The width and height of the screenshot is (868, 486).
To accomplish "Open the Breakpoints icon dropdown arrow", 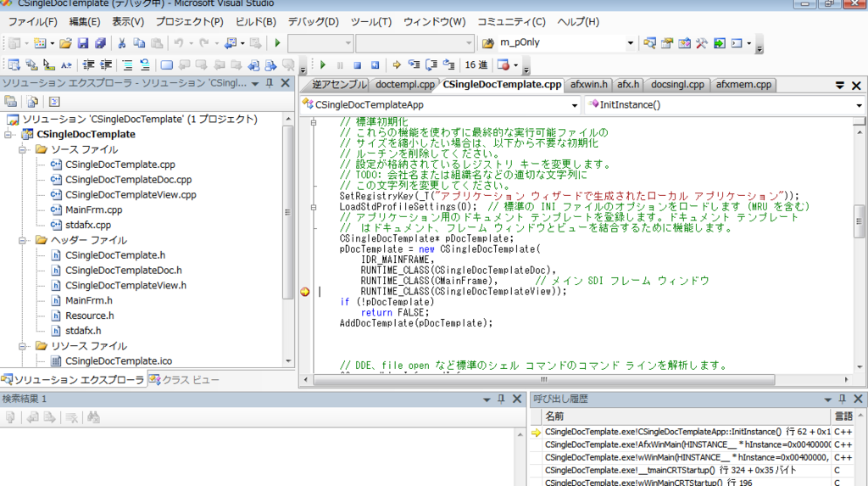I will pyautogui.click(x=516, y=64).
